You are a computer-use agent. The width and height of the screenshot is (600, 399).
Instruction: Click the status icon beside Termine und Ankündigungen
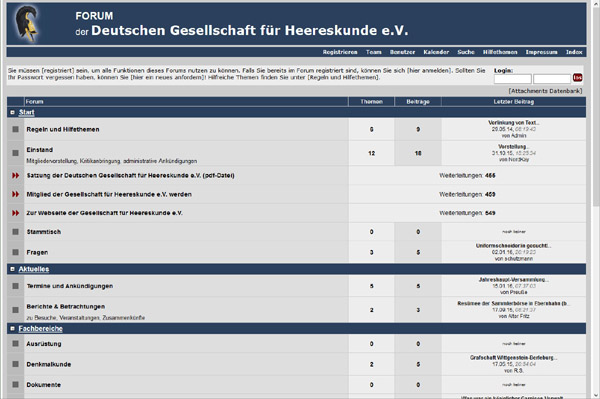(x=15, y=286)
